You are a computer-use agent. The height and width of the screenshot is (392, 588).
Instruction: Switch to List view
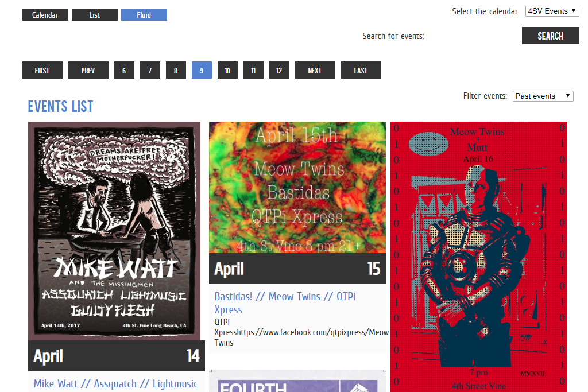click(95, 15)
